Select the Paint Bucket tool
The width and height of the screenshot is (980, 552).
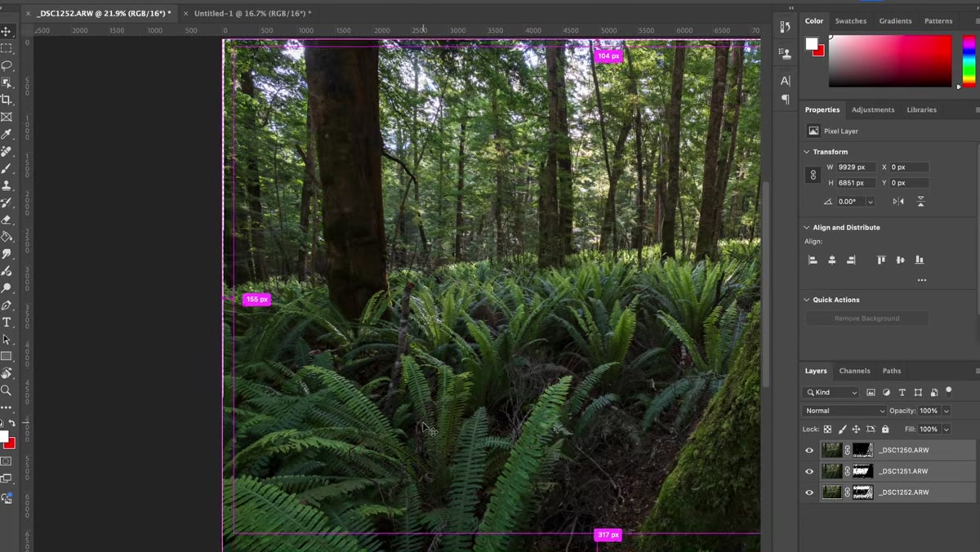click(x=7, y=237)
